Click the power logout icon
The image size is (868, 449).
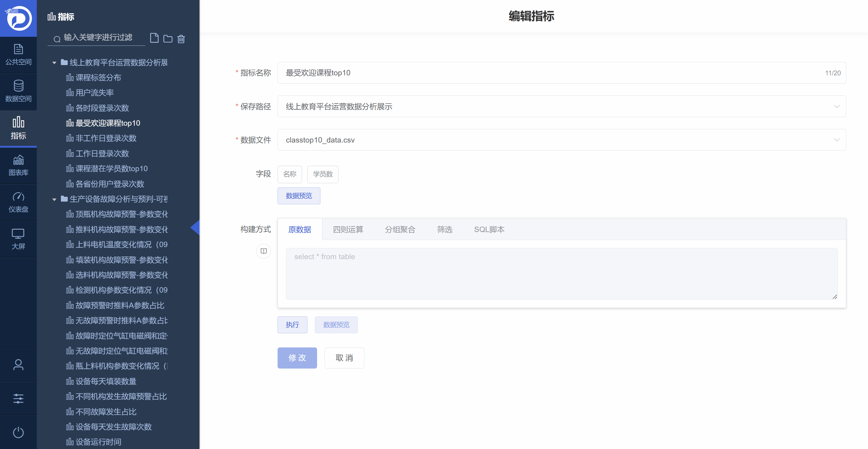(x=18, y=432)
